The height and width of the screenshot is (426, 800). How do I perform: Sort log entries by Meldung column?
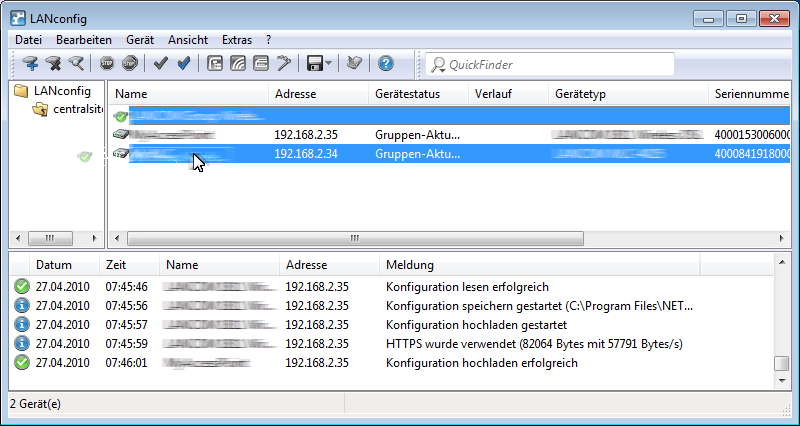pos(410,265)
